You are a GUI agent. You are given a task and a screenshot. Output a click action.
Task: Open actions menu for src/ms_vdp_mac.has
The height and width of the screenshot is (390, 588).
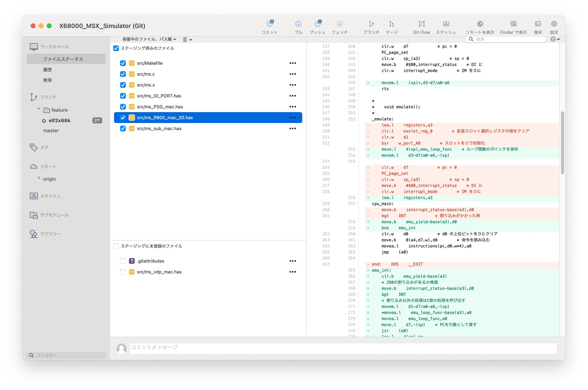click(293, 272)
